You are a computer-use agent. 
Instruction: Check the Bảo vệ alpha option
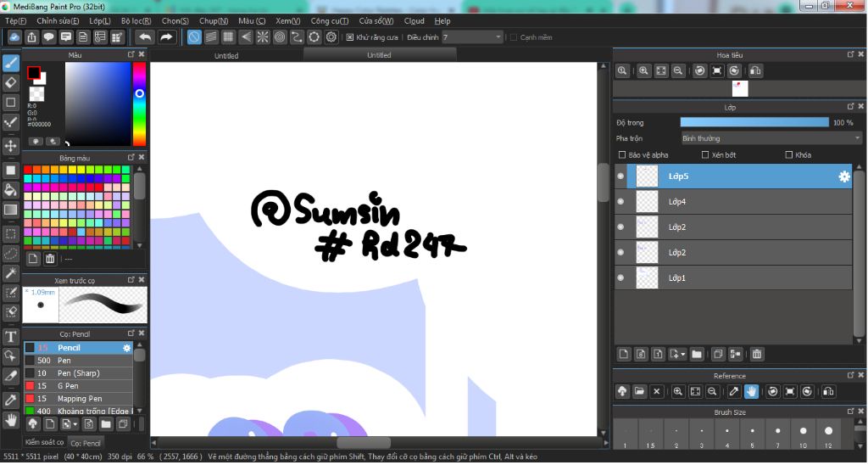621,155
